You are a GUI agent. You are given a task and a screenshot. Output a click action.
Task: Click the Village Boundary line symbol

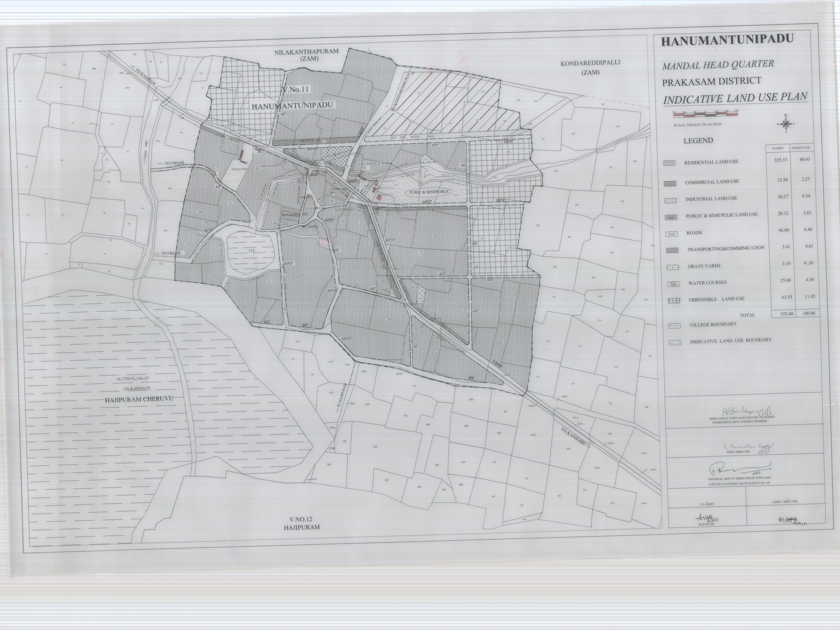(674, 326)
